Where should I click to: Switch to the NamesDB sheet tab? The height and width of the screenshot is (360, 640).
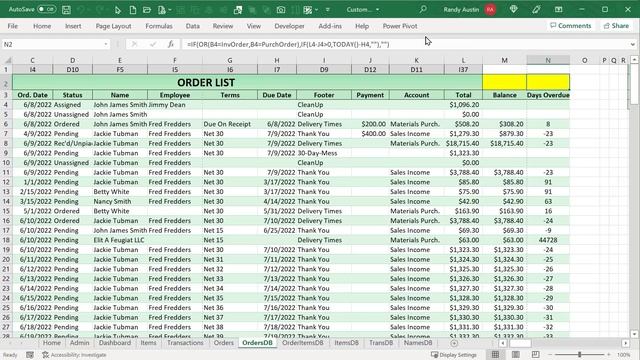coord(418,343)
